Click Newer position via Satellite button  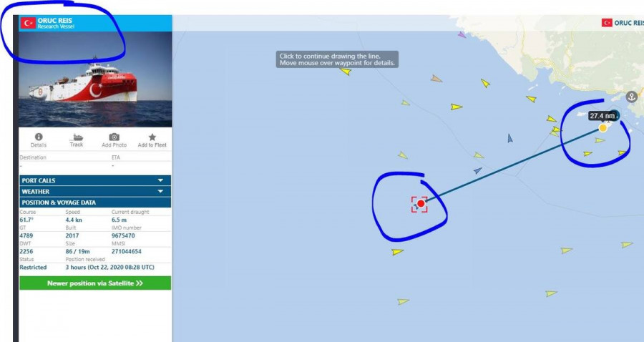click(x=95, y=283)
